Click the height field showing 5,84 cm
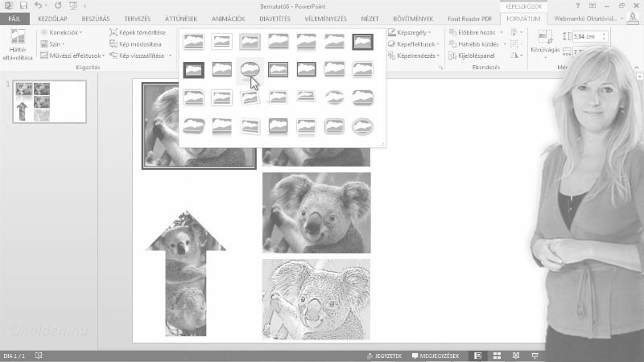This screenshot has height=362, width=644. tap(587, 36)
